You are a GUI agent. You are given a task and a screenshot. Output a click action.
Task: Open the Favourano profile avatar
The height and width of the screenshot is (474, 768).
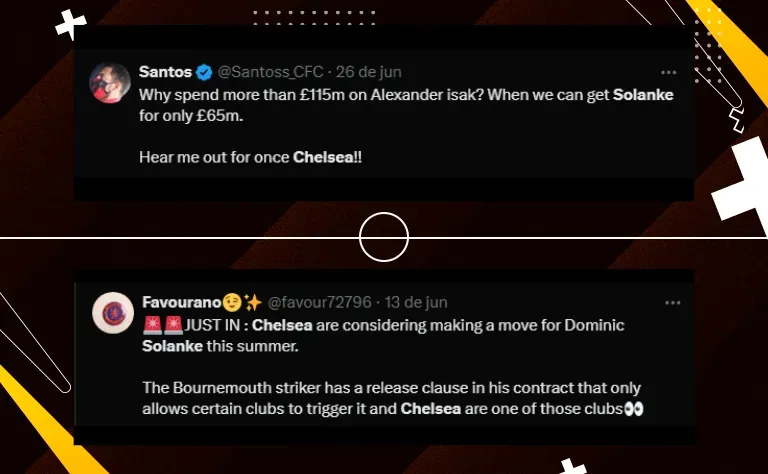click(113, 313)
